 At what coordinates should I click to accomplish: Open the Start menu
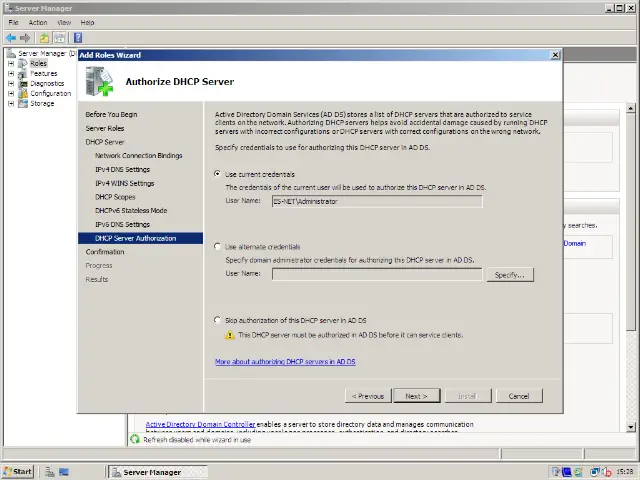click(18, 472)
